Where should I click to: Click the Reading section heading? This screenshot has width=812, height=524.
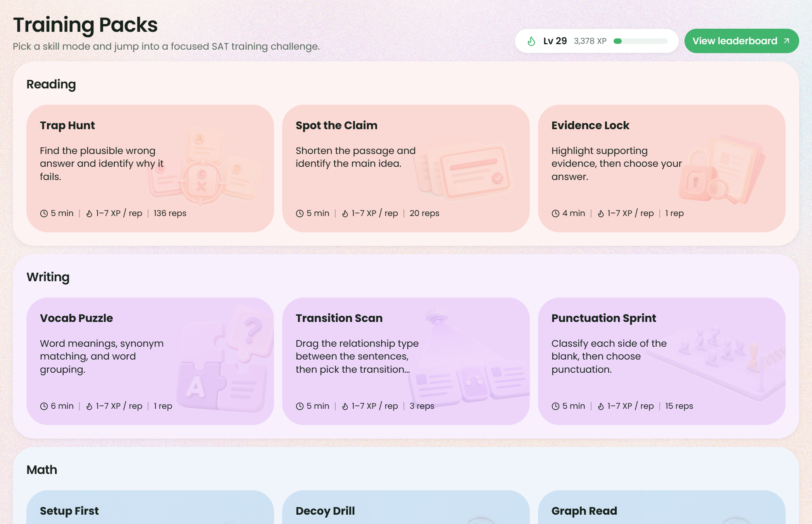51,85
